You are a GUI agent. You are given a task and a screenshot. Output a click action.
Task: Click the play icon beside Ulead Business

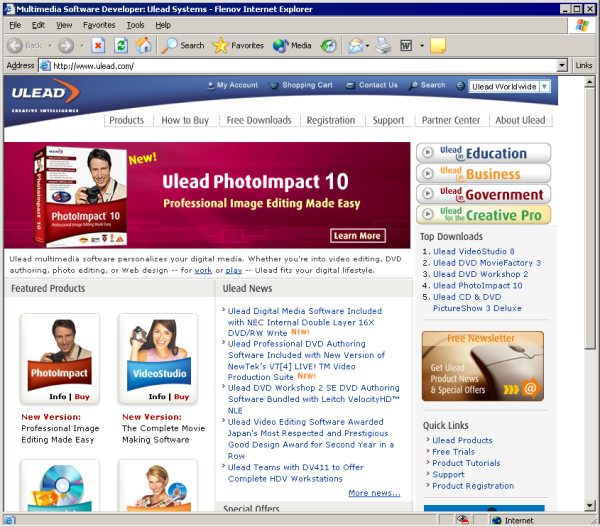pos(427,173)
